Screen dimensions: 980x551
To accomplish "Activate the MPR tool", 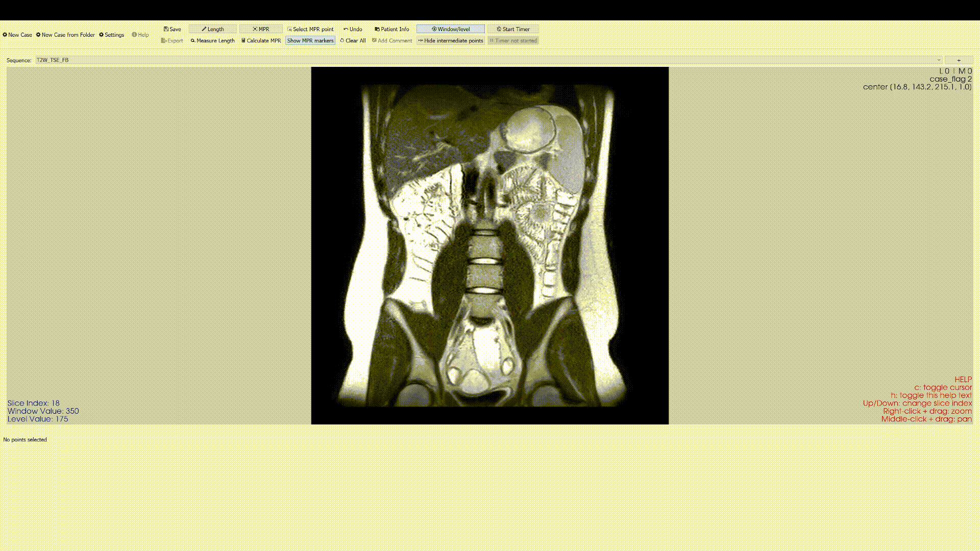I will (x=261, y=29).
